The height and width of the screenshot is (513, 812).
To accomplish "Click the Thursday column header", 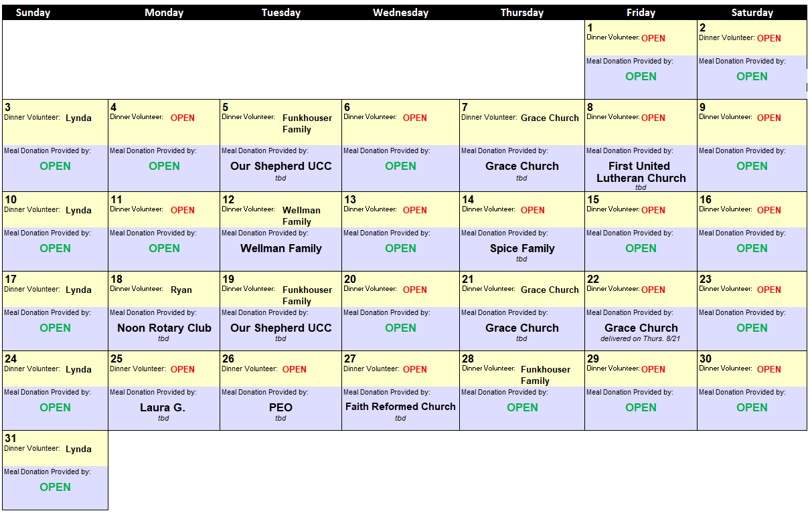I will 522,13.
